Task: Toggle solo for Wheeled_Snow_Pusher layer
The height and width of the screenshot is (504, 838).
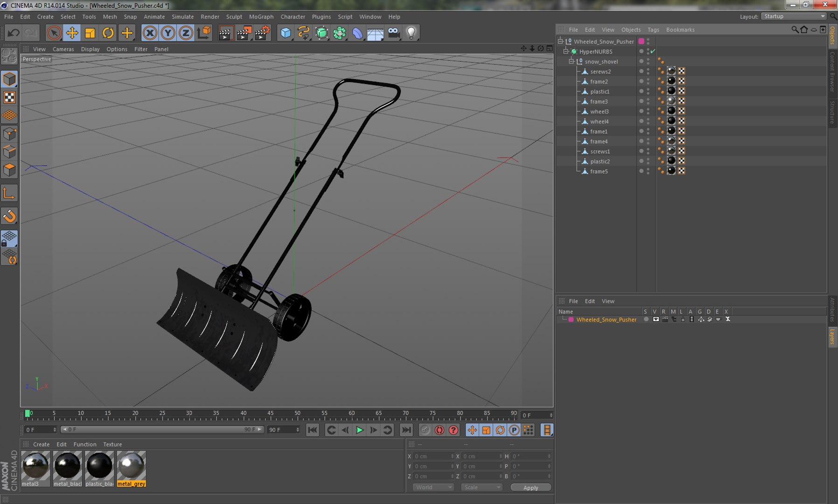Action: (646, 320)
